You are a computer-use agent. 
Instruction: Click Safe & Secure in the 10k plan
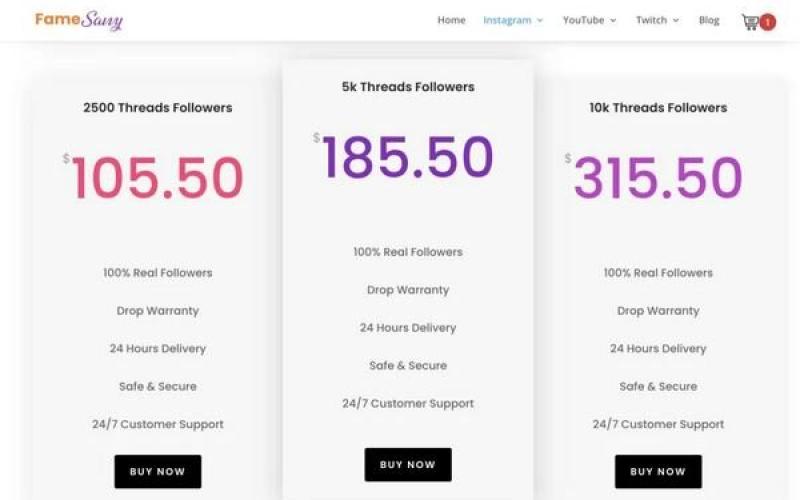pos(658,386)
